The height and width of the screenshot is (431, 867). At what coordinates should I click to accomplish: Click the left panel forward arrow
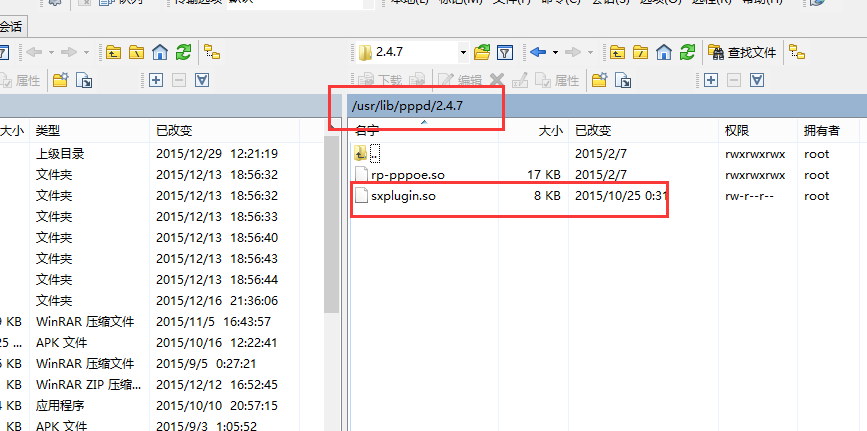click(x=69, y=52)
